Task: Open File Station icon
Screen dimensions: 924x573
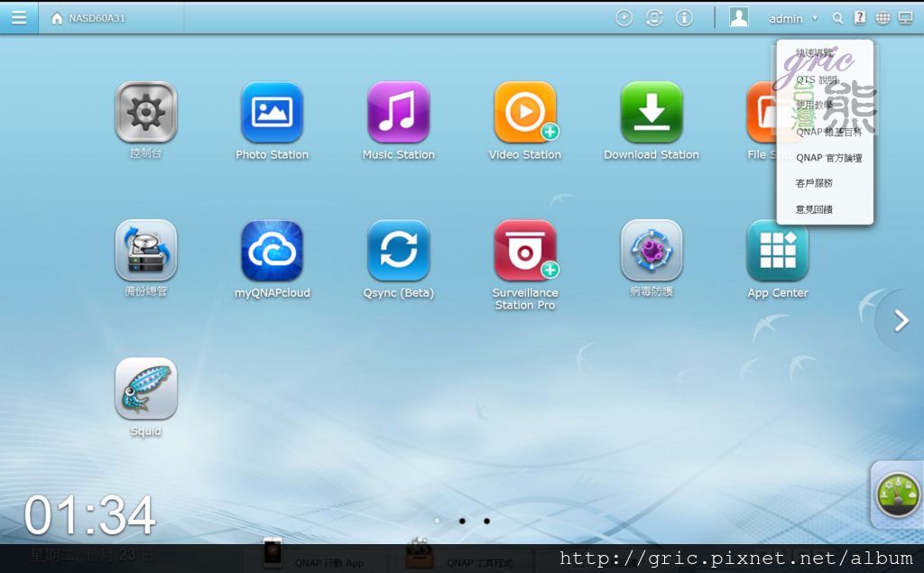Action: [762, 112]
